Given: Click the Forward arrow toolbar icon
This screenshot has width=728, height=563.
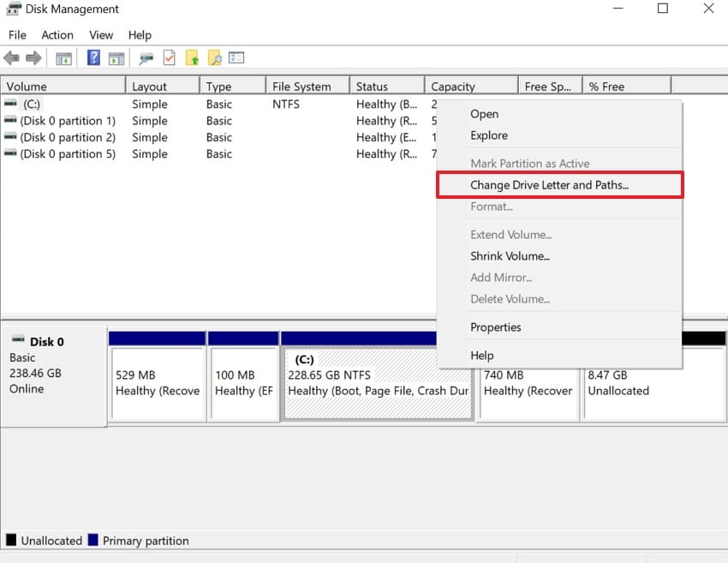Looking at the screenshot, I should pyautogui.click(x=33, y=58).
